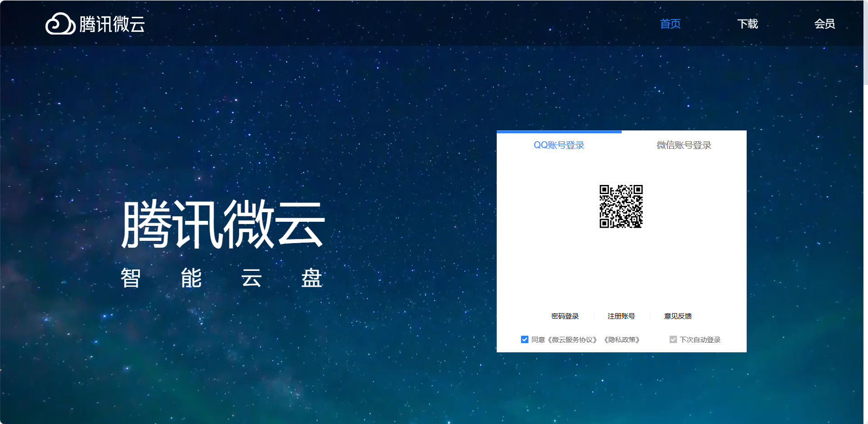The width and height of the screenshot is (868, 424).
Task: Open 意见反馈 feedback page
Action: coord(679,316)
